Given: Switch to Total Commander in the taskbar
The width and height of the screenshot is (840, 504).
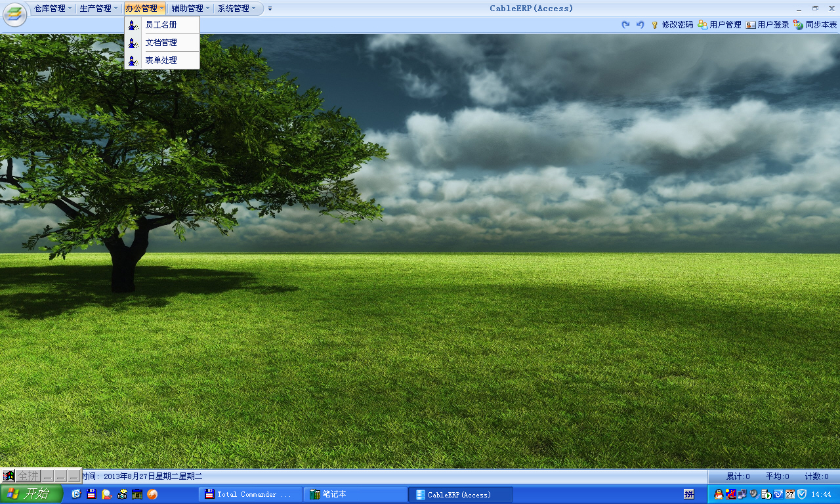Looking at the screenshot, I should (250, 494).
